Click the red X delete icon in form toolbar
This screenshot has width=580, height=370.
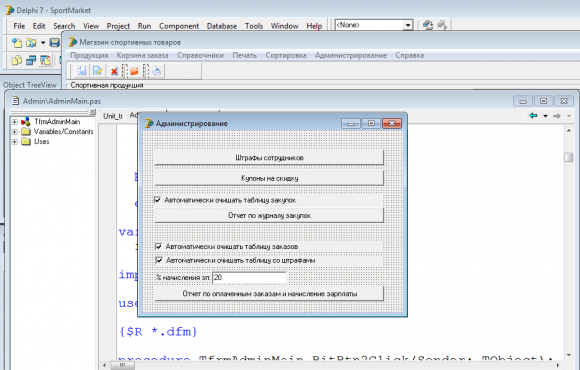click(114, 71)
